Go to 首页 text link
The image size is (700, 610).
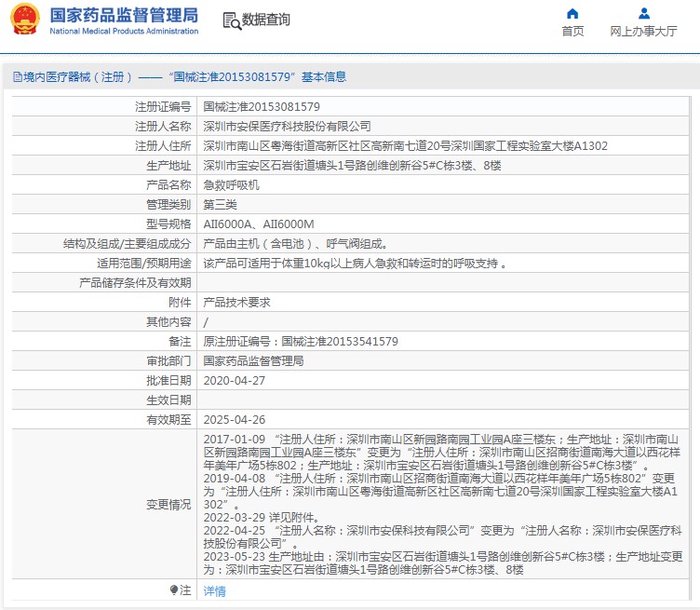572,32
